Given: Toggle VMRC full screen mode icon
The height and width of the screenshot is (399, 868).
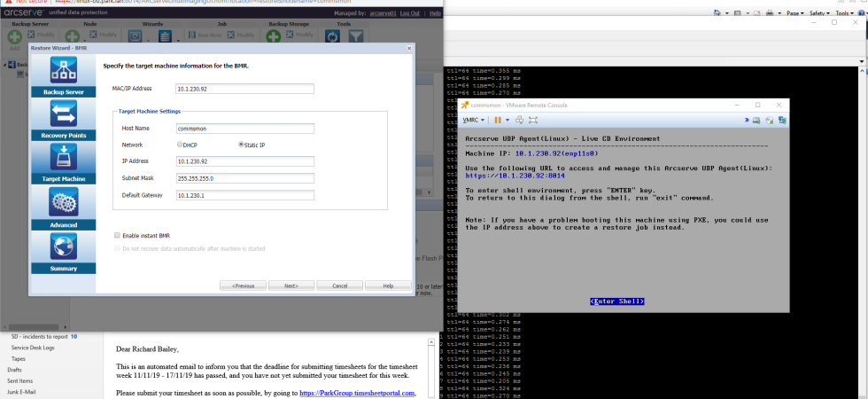Looking at the screenshot, I should 533,120.
